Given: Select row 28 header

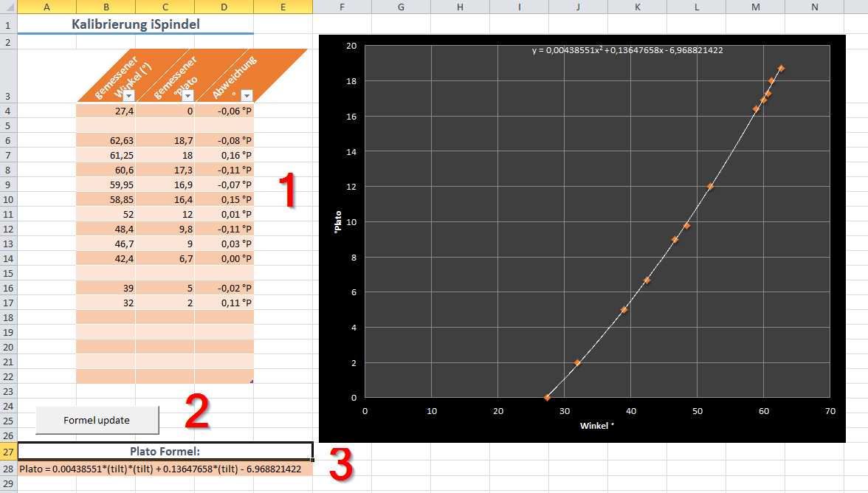Looking at the screenshot, I should point(8,469).
